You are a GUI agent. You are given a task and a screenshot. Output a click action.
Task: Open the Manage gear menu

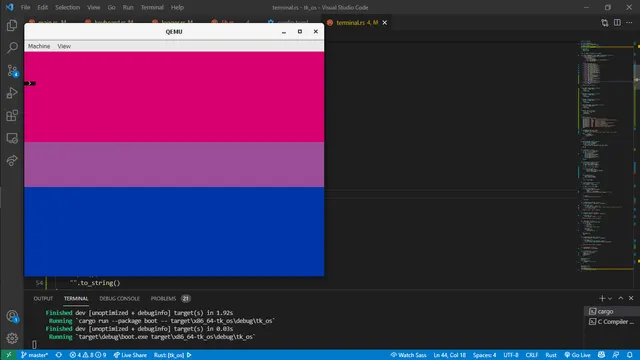pyautogui.click(x=12, y=338)
